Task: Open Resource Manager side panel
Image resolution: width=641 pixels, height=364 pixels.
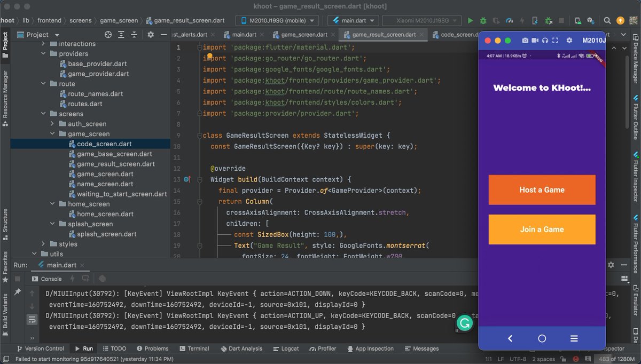Action: tap(5, 98)
